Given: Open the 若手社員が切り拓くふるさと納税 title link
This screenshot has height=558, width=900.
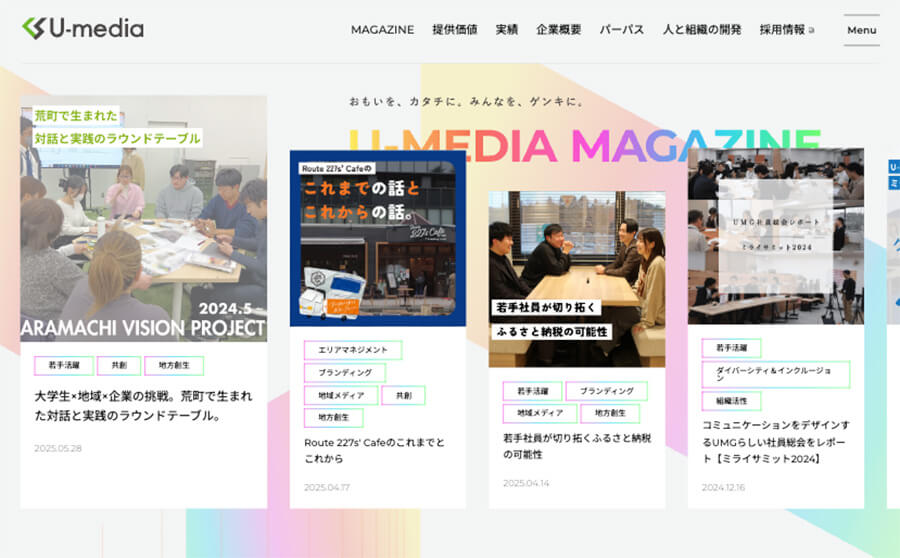Looking at the screenshot, I should (x=576, y=445).
